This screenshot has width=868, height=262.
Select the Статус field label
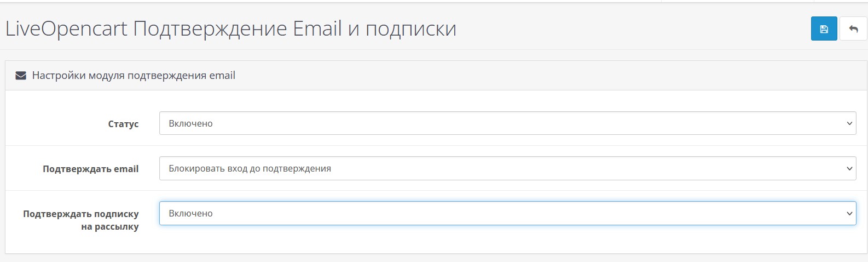[123, 124]
